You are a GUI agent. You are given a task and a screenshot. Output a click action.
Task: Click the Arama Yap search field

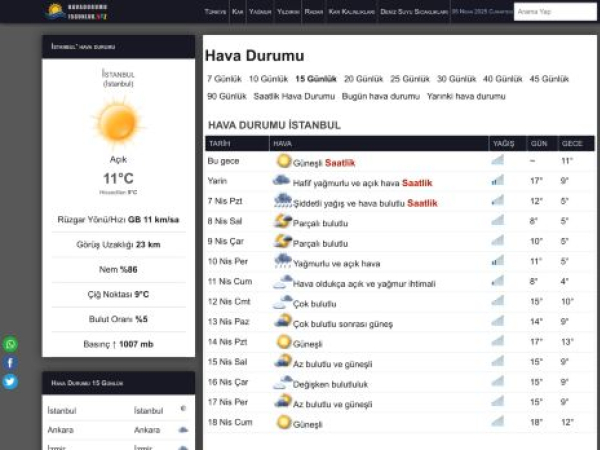(555, 11)
